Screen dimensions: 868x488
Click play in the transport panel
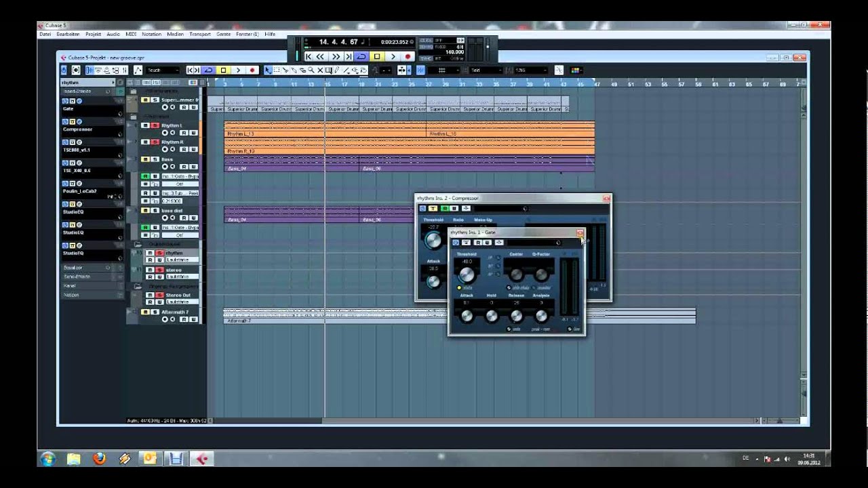(393, 56)
